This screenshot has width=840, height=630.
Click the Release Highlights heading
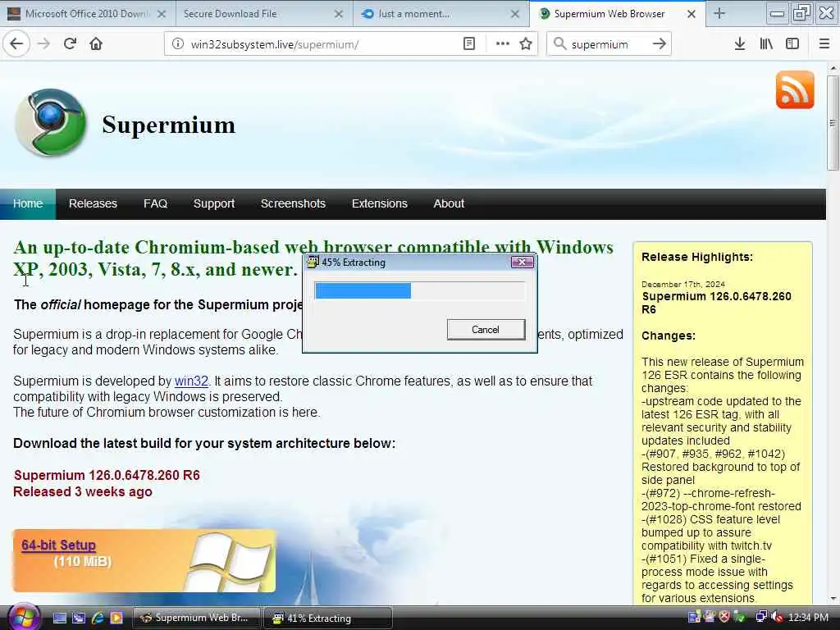point(697,257)
